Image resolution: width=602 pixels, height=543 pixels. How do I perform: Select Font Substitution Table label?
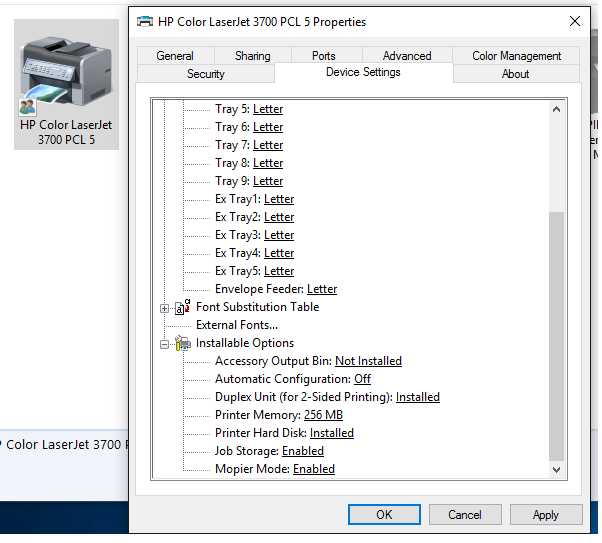[258, 307]
